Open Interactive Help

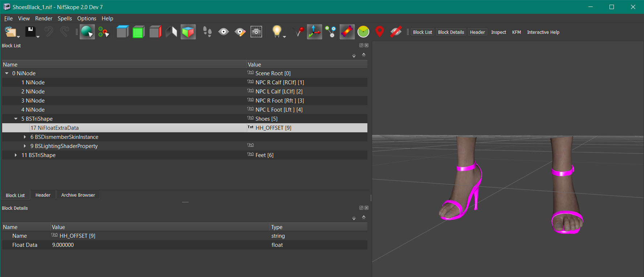[x=543, y=32]
